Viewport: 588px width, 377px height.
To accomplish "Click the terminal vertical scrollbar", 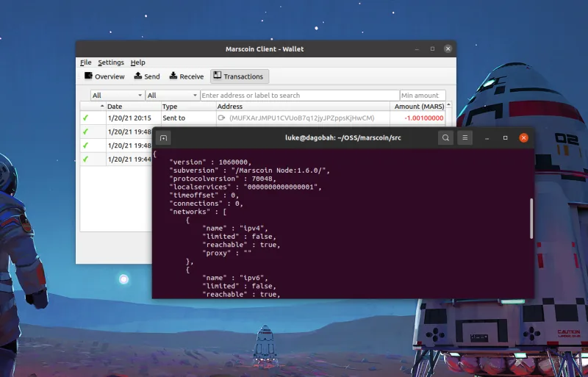I will (x=531, y=217).
